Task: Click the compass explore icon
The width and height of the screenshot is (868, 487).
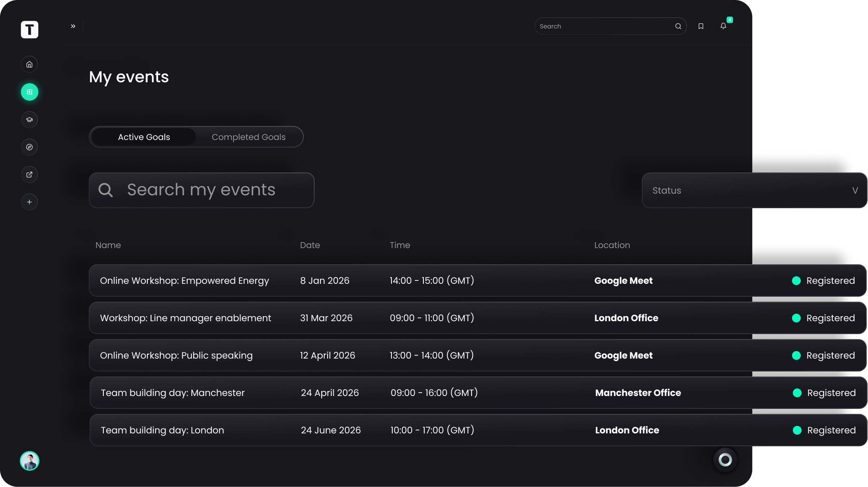Action: (29, 147)
